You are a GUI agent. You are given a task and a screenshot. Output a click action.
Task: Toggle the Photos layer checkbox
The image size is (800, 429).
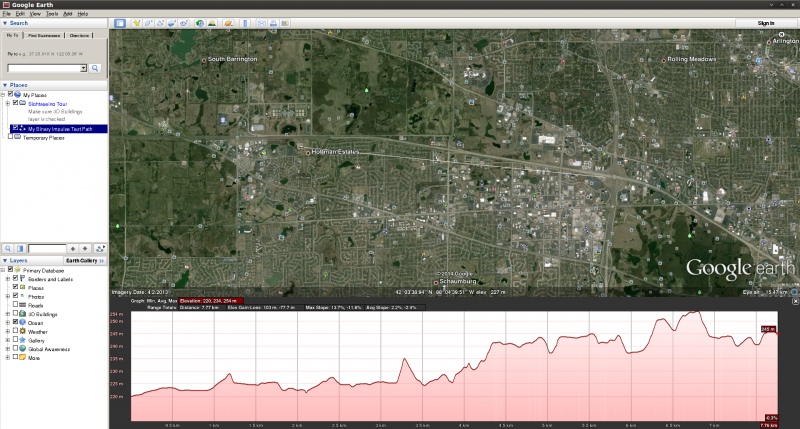pos(15,296)
